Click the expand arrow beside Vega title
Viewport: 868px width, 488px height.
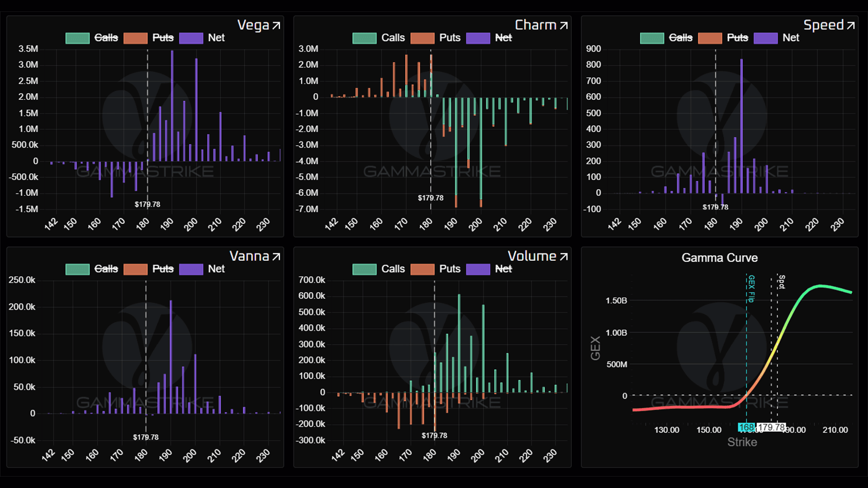pyautogui.click(x=276, y=25)
